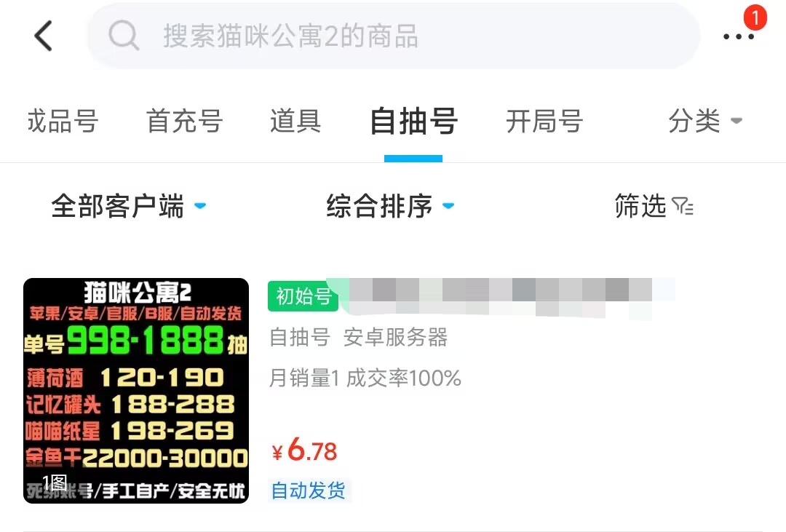Tap the 自动发货 tag
786x532 pixels.
(309, 491)
